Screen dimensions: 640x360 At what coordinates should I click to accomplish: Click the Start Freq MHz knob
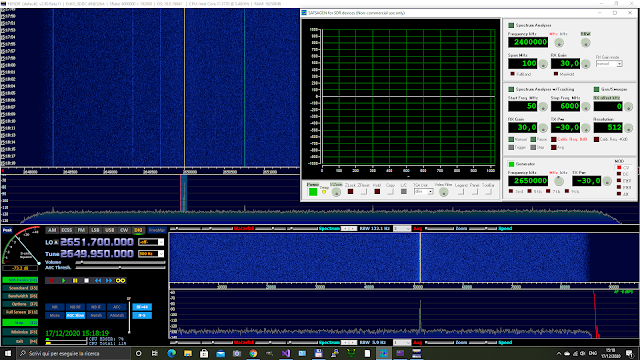click(543, 107)
